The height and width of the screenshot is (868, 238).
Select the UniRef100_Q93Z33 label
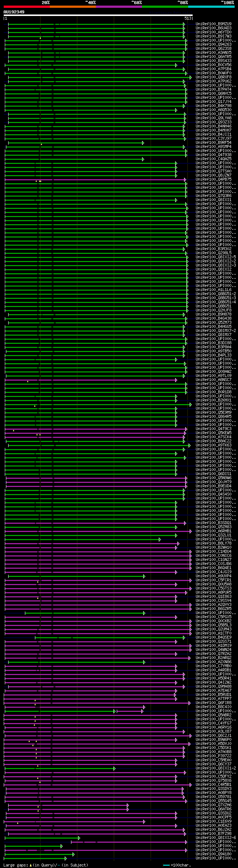pos(213,122)
